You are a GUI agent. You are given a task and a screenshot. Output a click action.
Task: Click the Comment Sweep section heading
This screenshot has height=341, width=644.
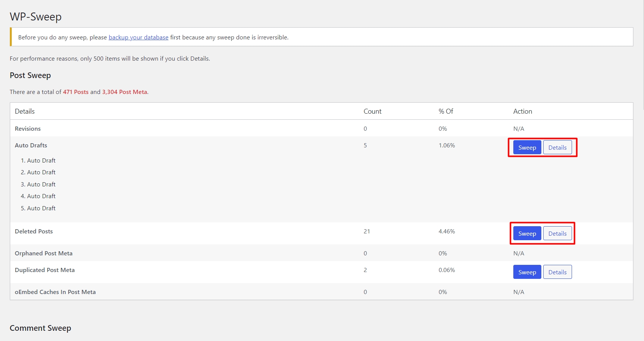coord(41,328)
